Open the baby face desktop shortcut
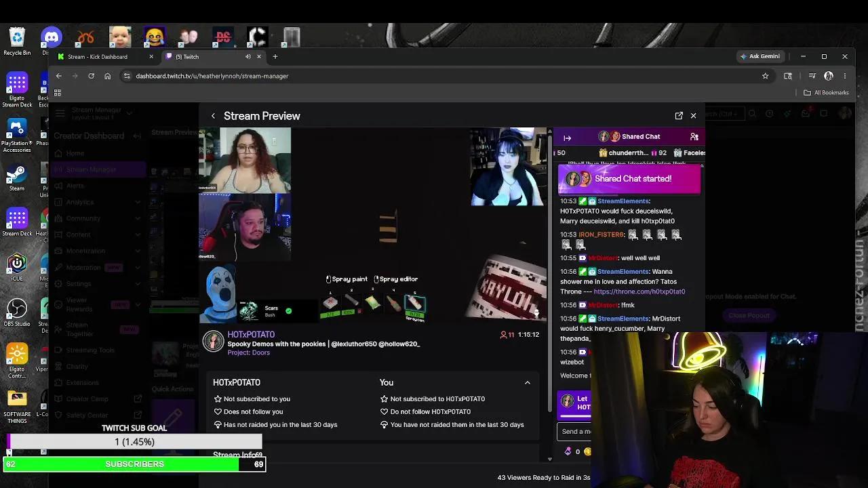Image resolution: width=868 pixels, height=488 pixels. pyautogui.click(x=120, y=37)
